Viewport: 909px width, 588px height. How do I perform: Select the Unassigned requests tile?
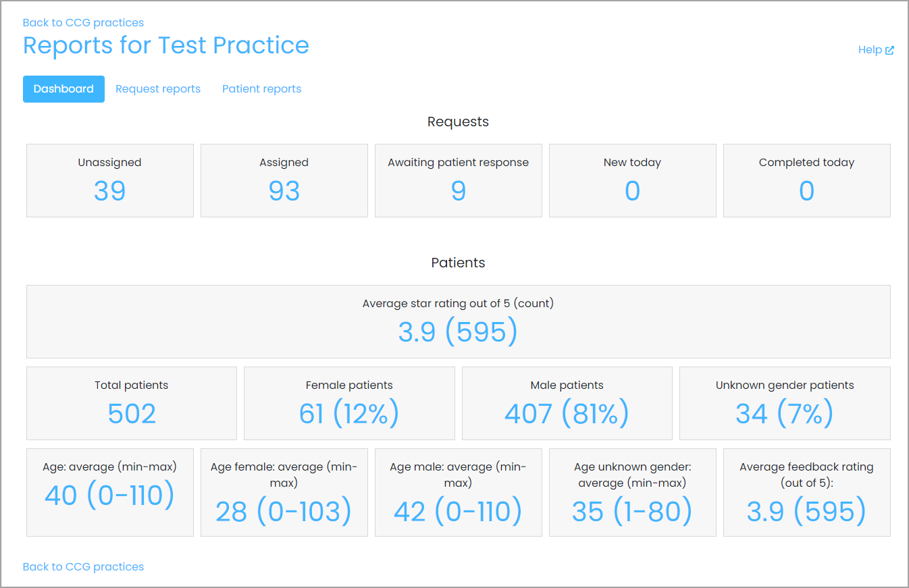(x=110, y=180)
